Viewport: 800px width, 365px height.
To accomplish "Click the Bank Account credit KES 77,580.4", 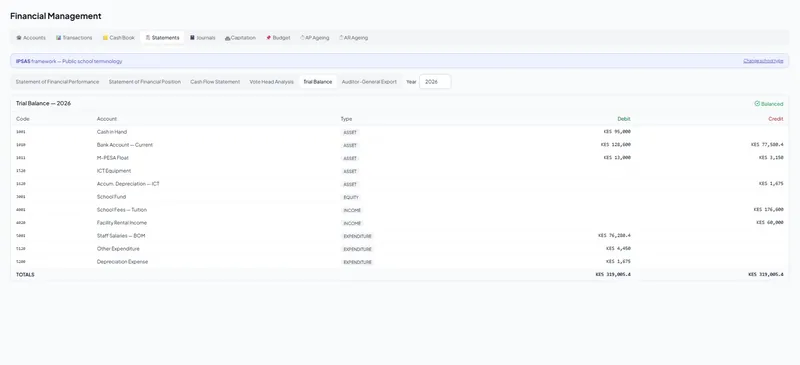I will 767,145.
